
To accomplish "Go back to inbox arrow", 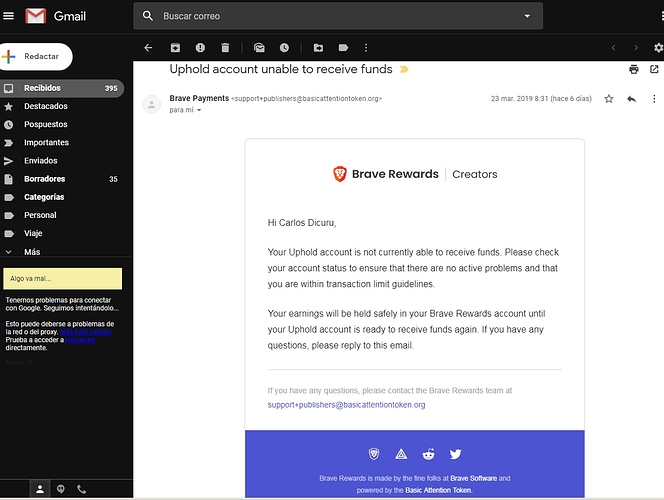I will (x=148, y=48).
